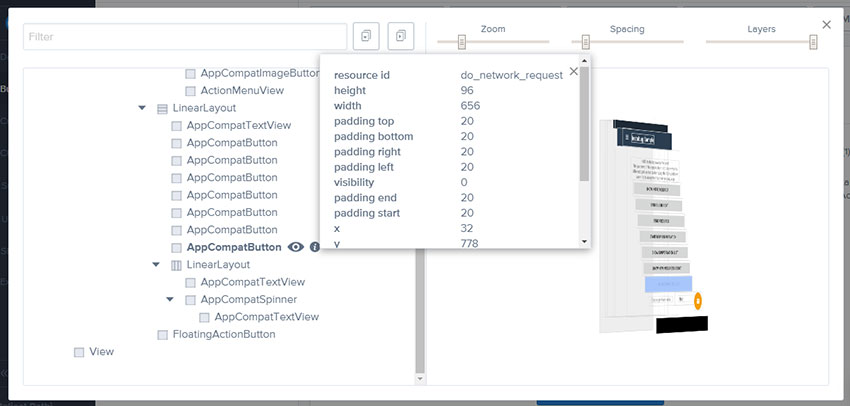Click the tree panel scroll down arrow

[420, 379]
